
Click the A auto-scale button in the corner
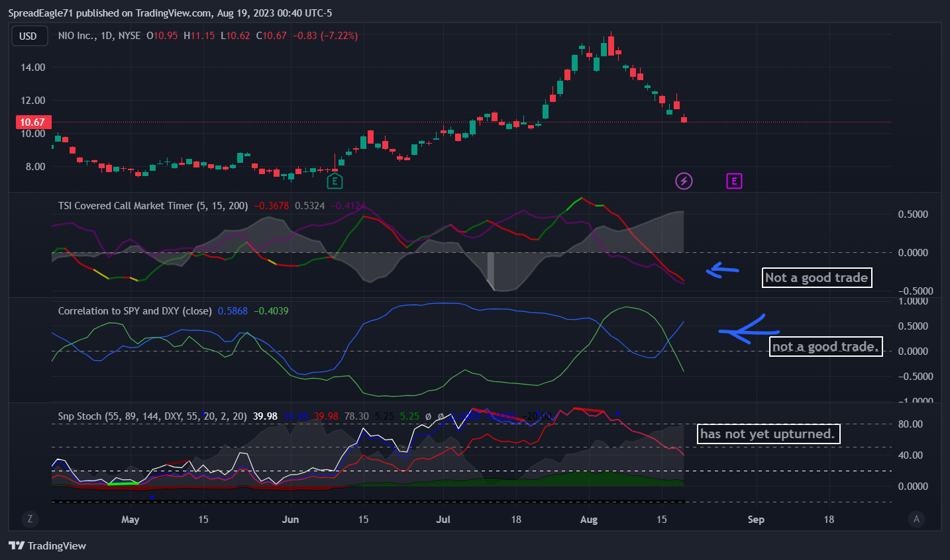pos(916,519)
